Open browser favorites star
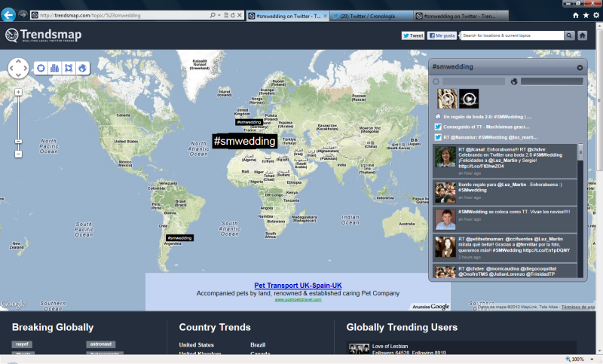 point(586,15)
